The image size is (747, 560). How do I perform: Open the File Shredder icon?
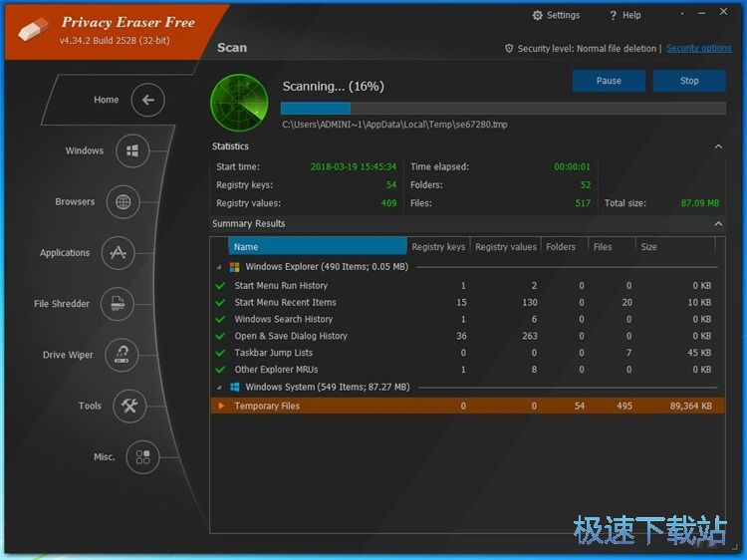(x=118, y=304)
